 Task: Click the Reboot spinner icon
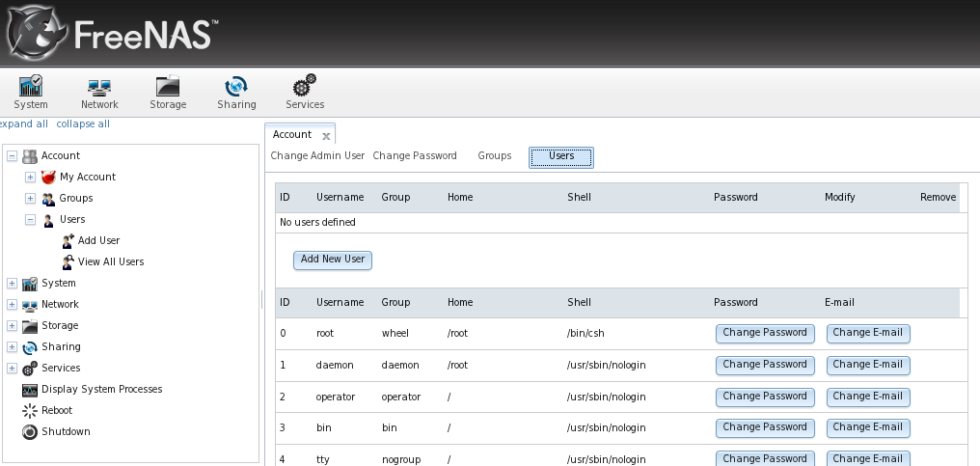tap(29, 411)
